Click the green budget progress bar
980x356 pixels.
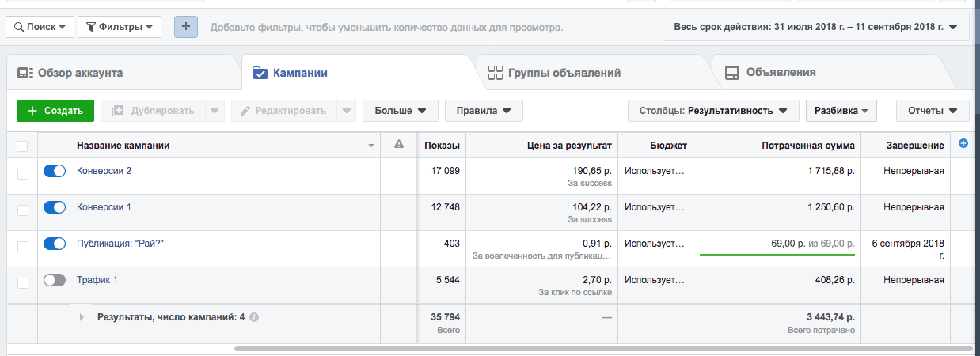point(777,255)
